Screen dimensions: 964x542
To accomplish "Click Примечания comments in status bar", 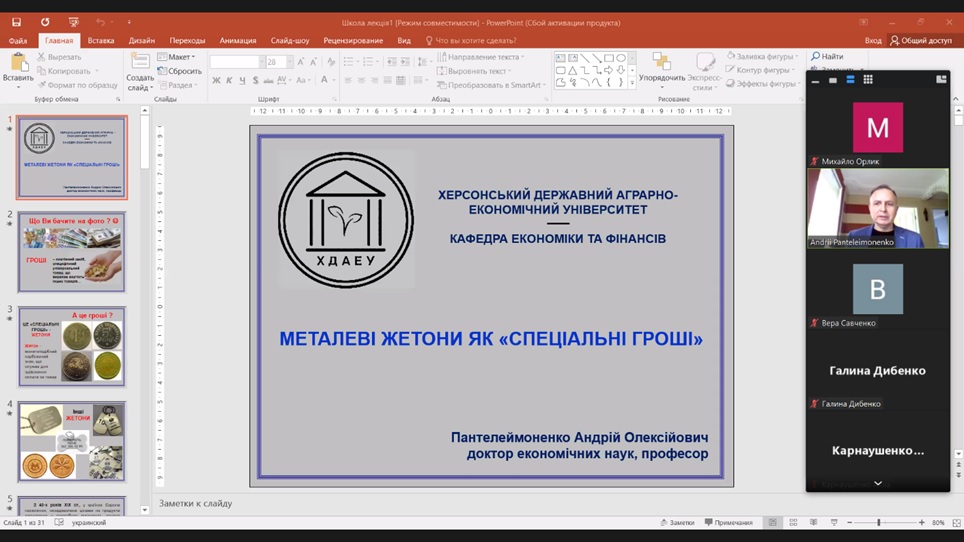I will 729,522.
